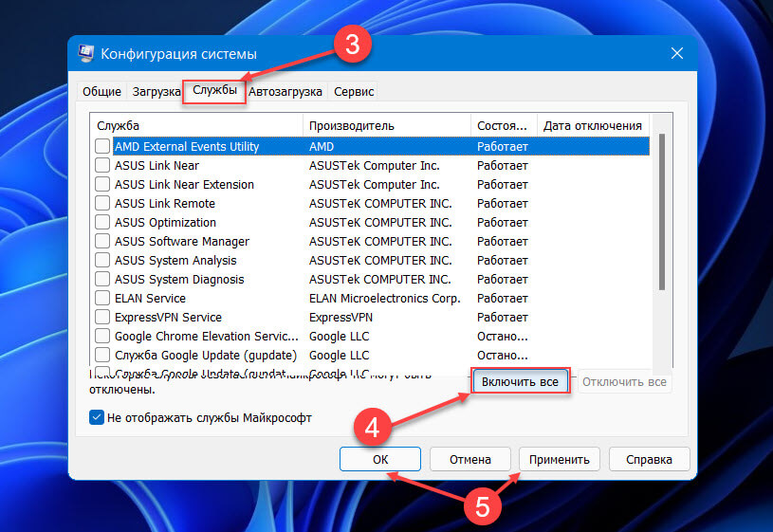Enable the ASUS Link Near checkbox
This screenshot has width=773, height=532.
(x=102, y=165)
